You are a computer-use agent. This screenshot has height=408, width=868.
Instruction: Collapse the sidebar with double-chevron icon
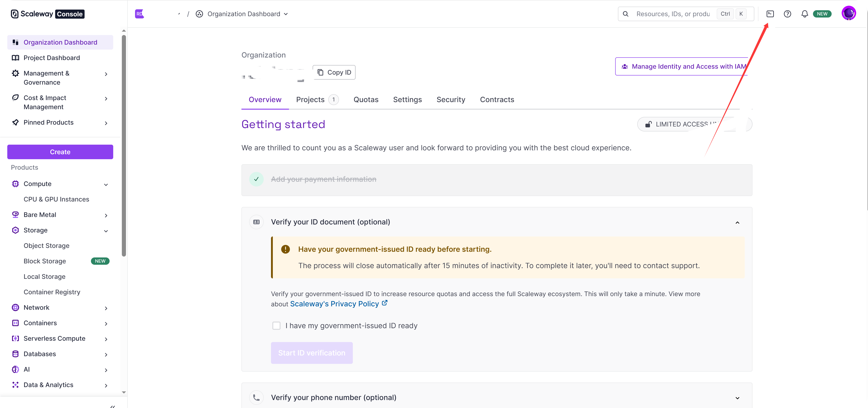tap(113, 406)
